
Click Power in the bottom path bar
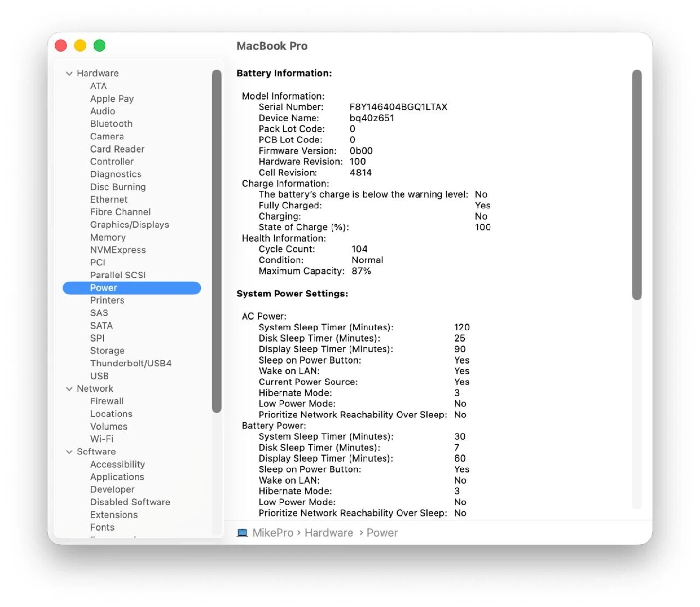coord(382,533)
